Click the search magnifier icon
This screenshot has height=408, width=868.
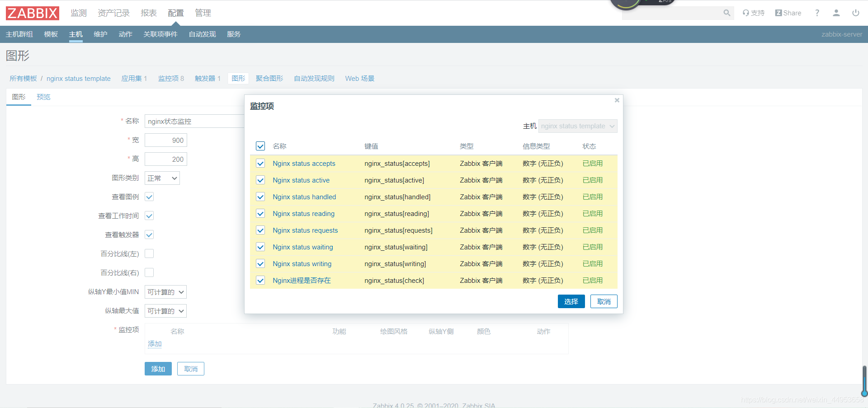726,13
